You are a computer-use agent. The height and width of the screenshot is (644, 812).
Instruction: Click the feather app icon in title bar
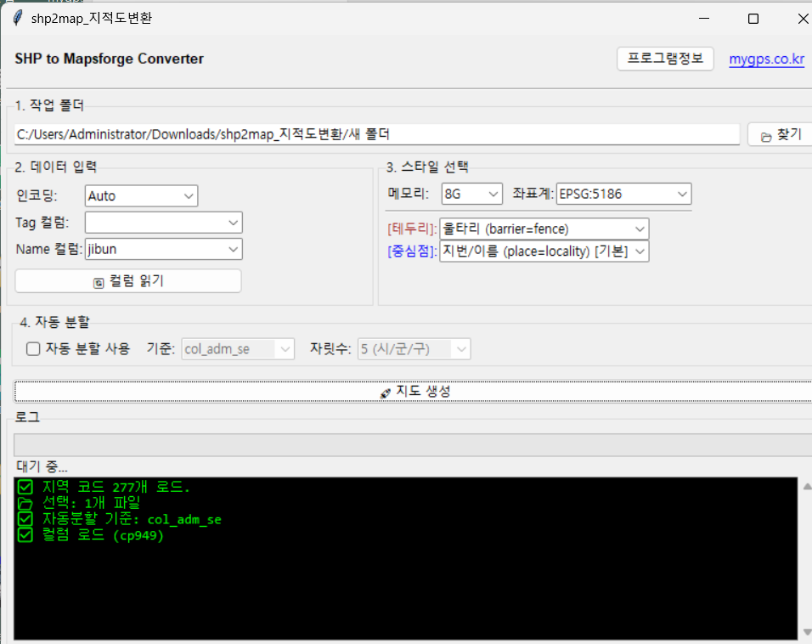17,18
